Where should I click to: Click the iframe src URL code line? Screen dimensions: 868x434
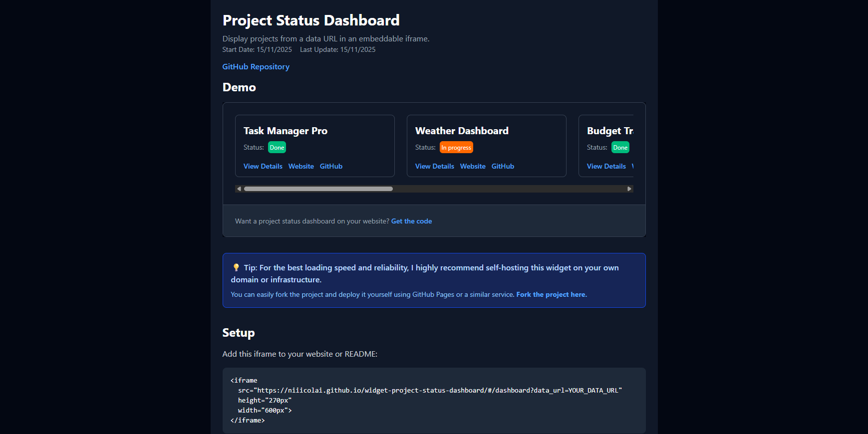pos(430,390)
